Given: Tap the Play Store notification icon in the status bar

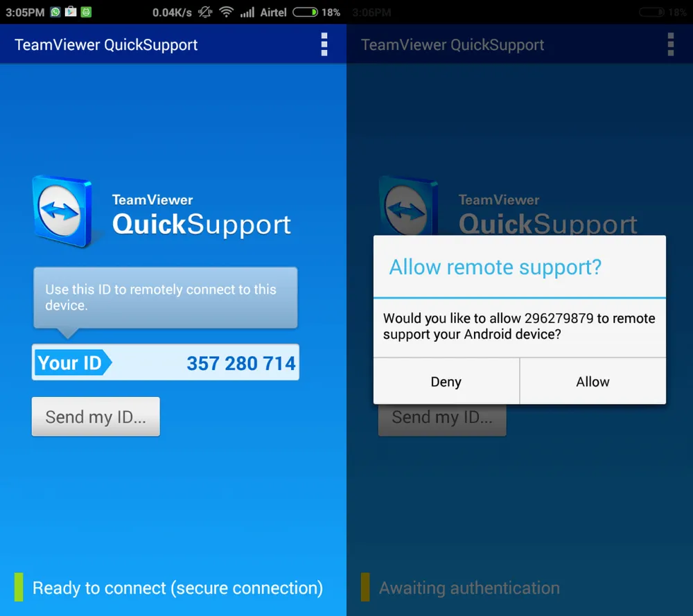Looking at the screenshot, I should [71, 12].
